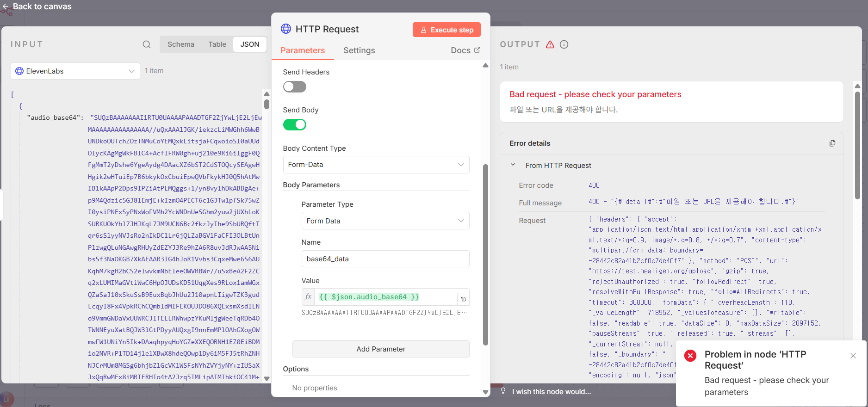The image size is (868, 407).
Task: Click the expression fx icon beside Value
Action: [x=309, y=297]
